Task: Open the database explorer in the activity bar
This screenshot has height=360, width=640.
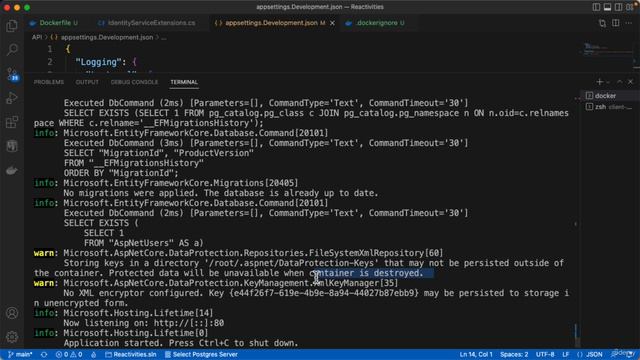Action: pyautogui.click(x=12, y=146)
